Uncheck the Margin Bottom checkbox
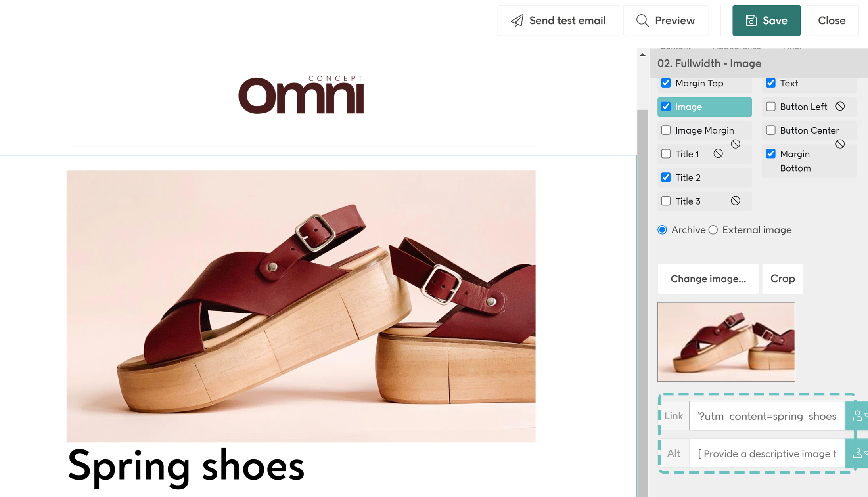 point(770,153)
